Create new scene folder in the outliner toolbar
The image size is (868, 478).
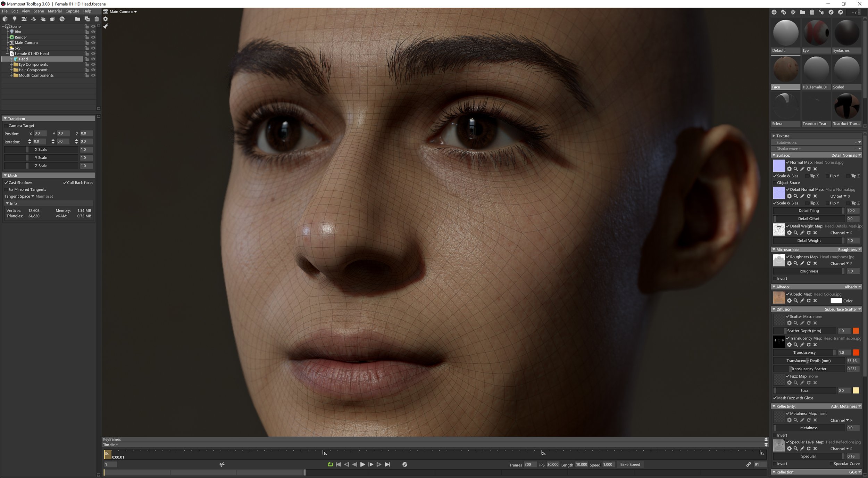point(77,19)
